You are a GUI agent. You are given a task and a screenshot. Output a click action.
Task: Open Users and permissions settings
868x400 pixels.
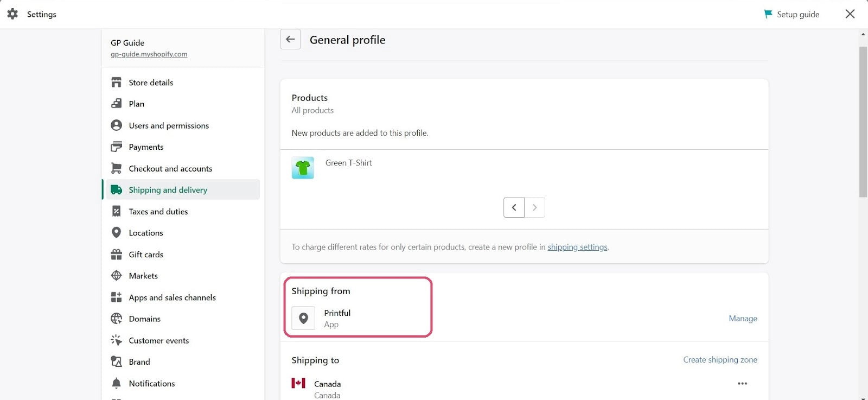coord(169,125)
